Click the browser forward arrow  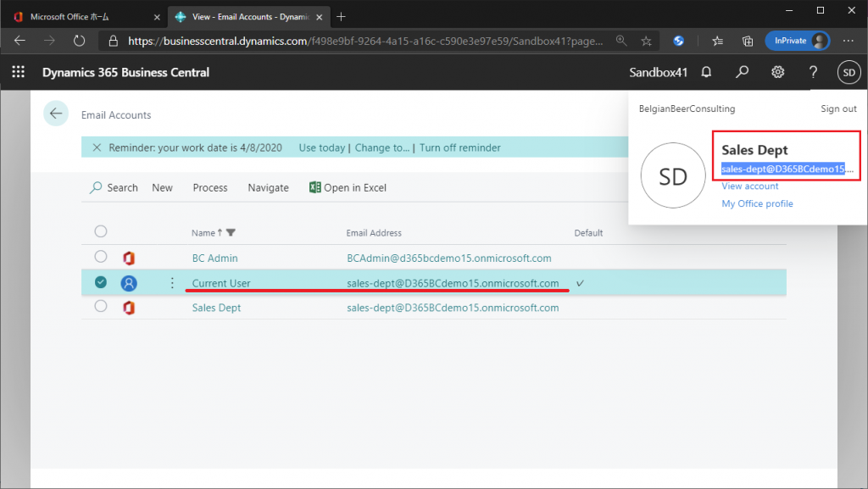(x=49, y=41)
